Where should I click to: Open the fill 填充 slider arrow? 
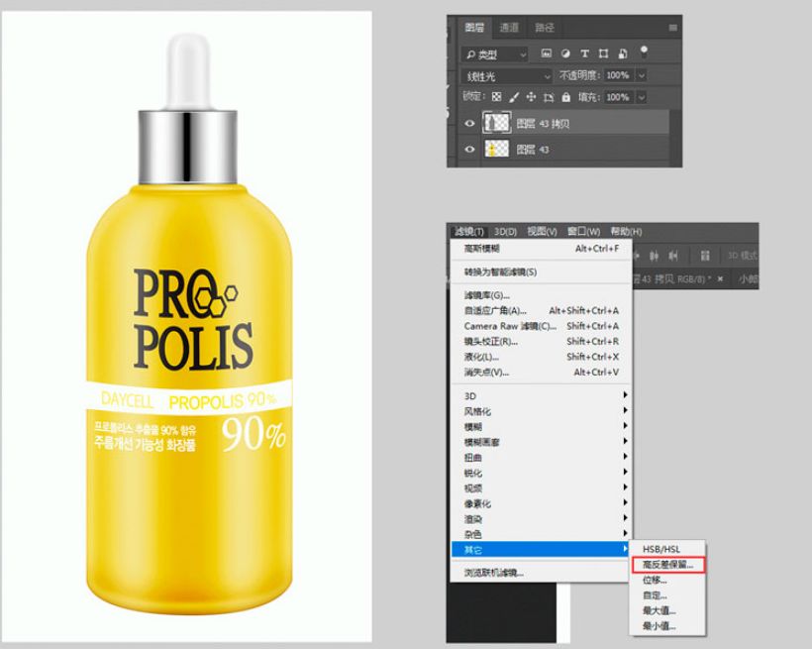pyautogui.click(x=642, y=97)
